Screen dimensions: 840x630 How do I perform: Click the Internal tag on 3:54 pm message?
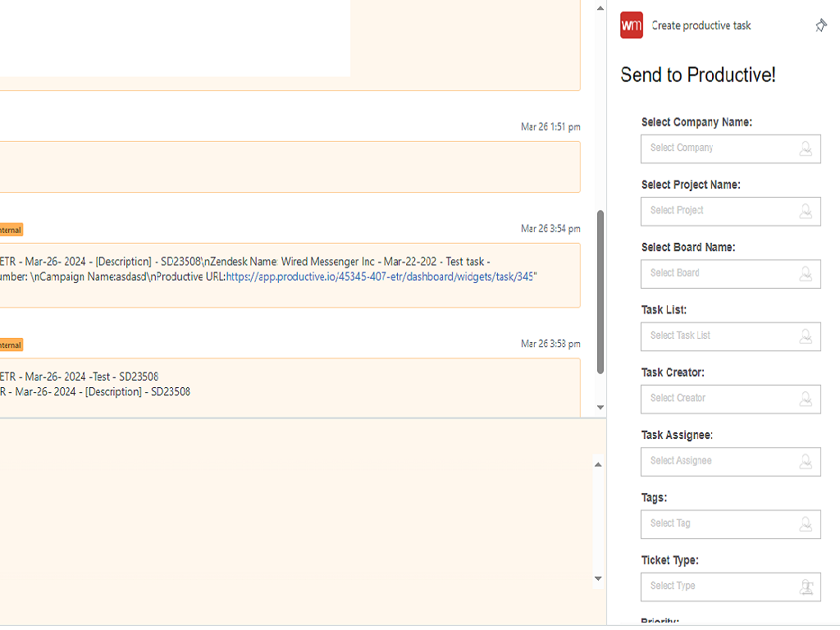tap(11, 230)
